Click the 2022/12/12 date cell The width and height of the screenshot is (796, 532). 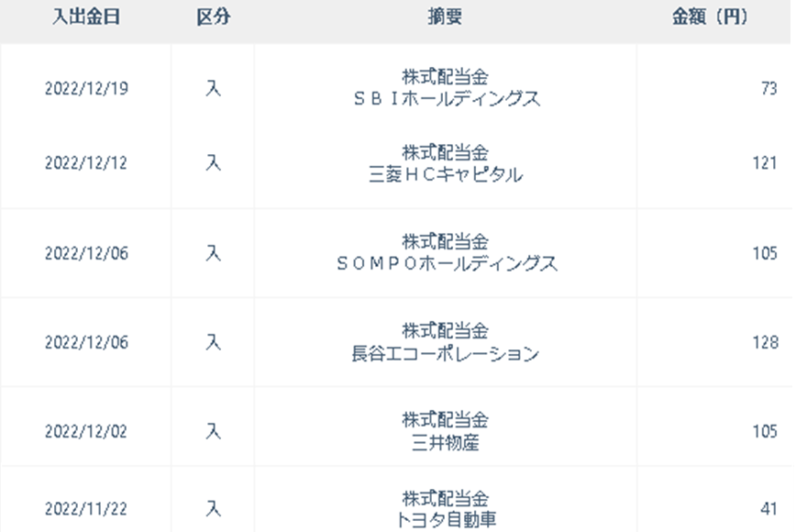click(x=86, y=163)
